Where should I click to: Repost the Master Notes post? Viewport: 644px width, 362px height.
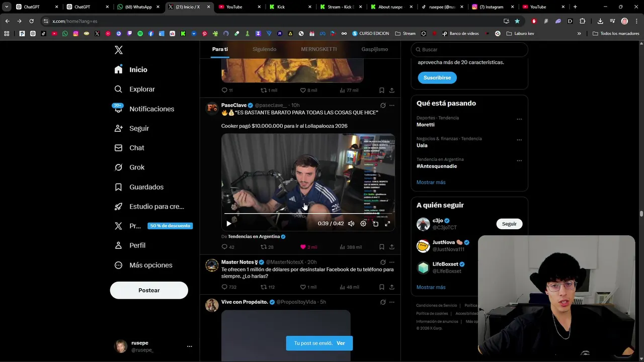click(x=267, y=287)
